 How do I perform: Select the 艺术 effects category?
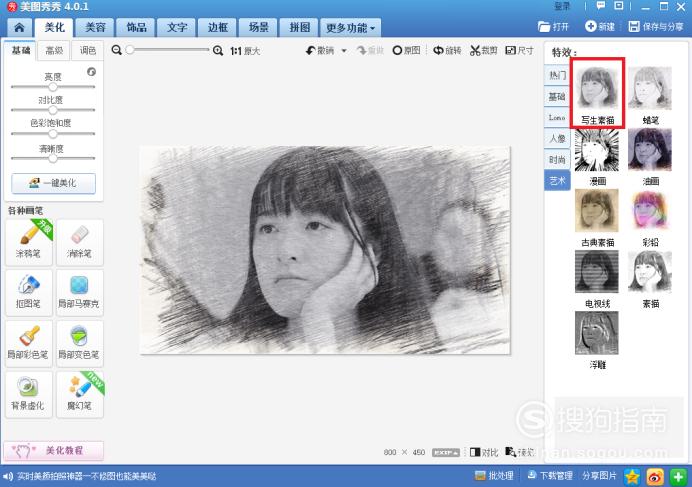(x=557, y=181)
